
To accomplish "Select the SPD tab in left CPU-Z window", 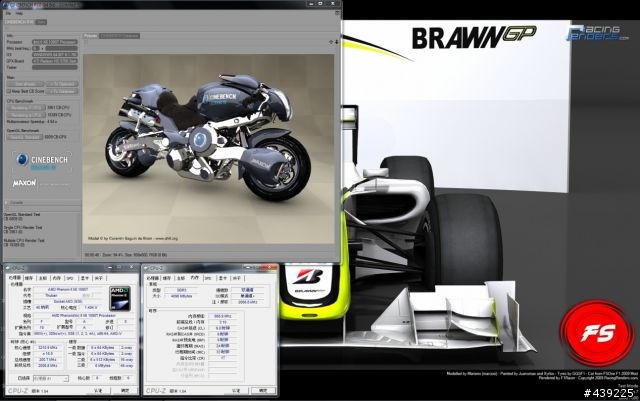I will (x=70, y=278).
